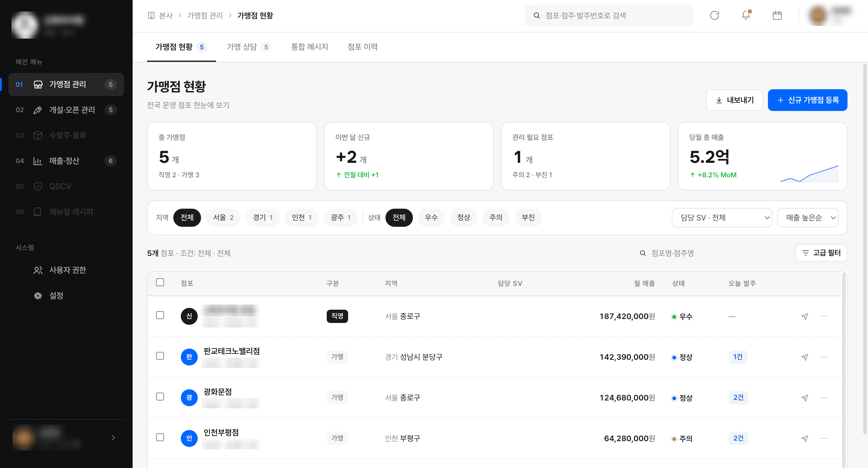
Task: Click the 광 avatar of 광화문점
Action: pos(189,398)
